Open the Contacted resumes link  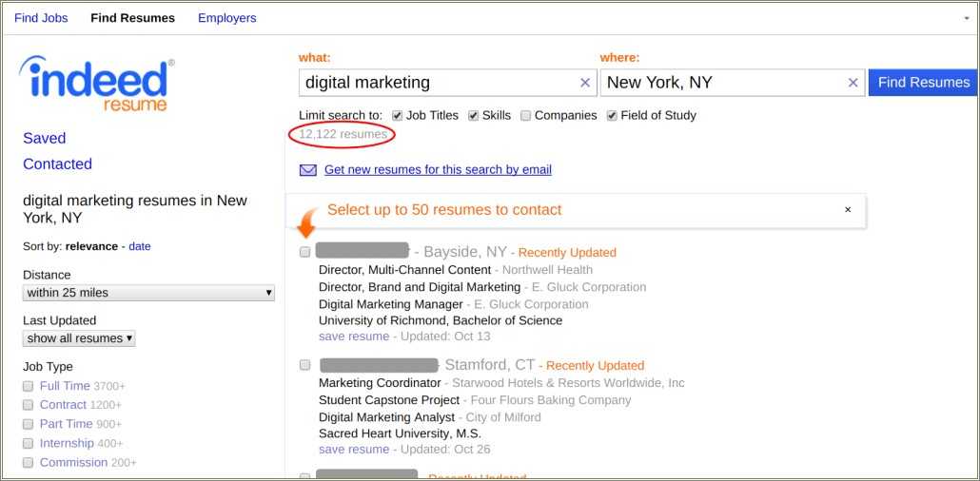coord(57,164)
